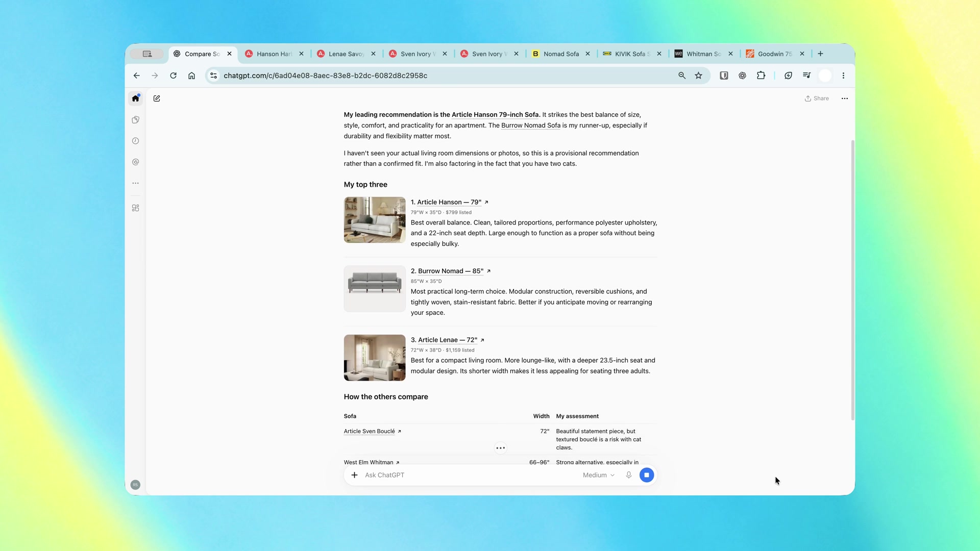Image resolution: width=980 pixels, height=551 pixels.
Task: Go back with browser back arrow
Action: (x=136, y=76)
